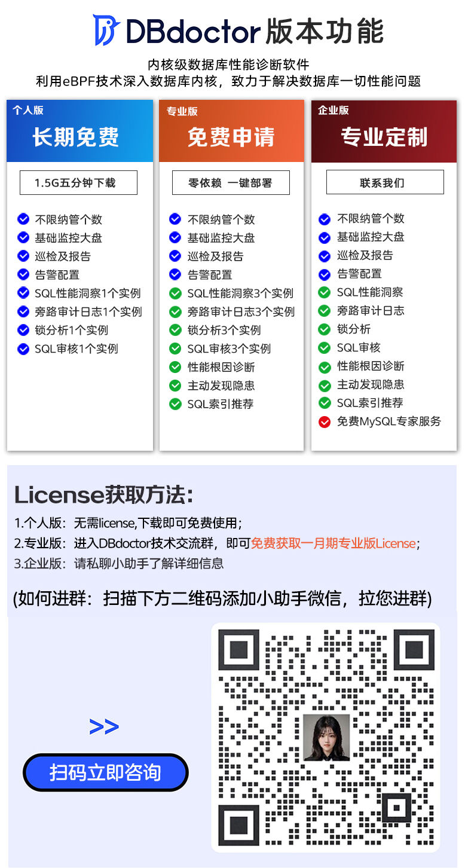Click green checkmark beside 企业版 性能根因诊断
The image size is (465, 868).
click(325, 366)
